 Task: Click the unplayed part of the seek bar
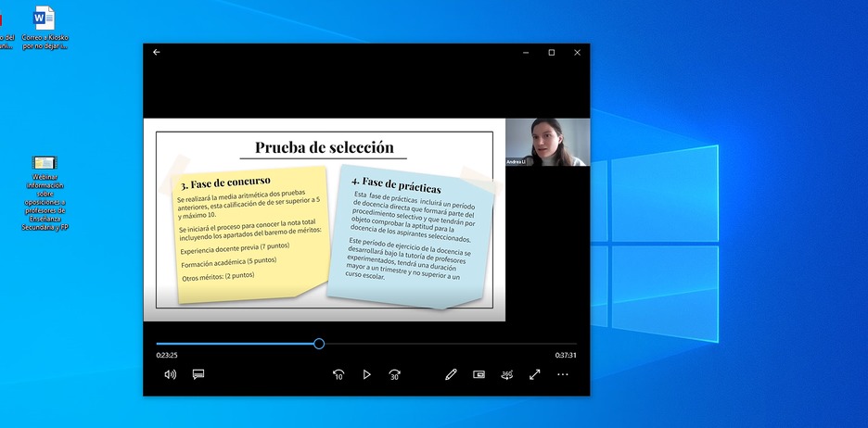(445, 344)
